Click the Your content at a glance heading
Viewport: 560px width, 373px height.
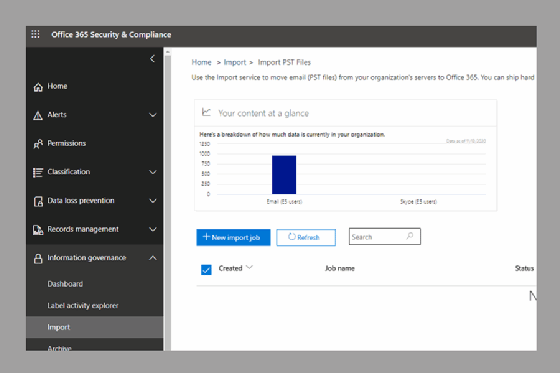pos(264,113)
